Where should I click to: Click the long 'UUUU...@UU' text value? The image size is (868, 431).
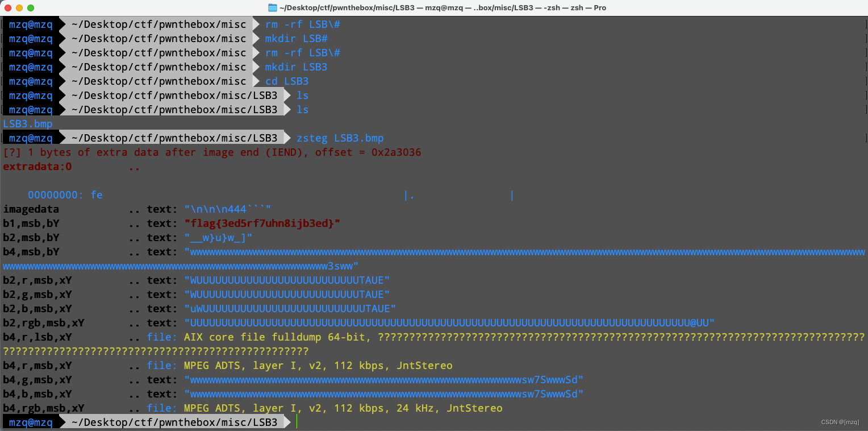coord(449,323)
